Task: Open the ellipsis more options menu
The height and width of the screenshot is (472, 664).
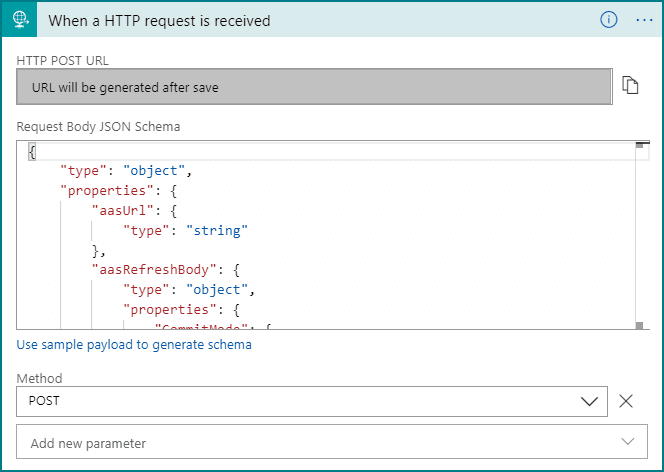Action: [x=643, y=20]
